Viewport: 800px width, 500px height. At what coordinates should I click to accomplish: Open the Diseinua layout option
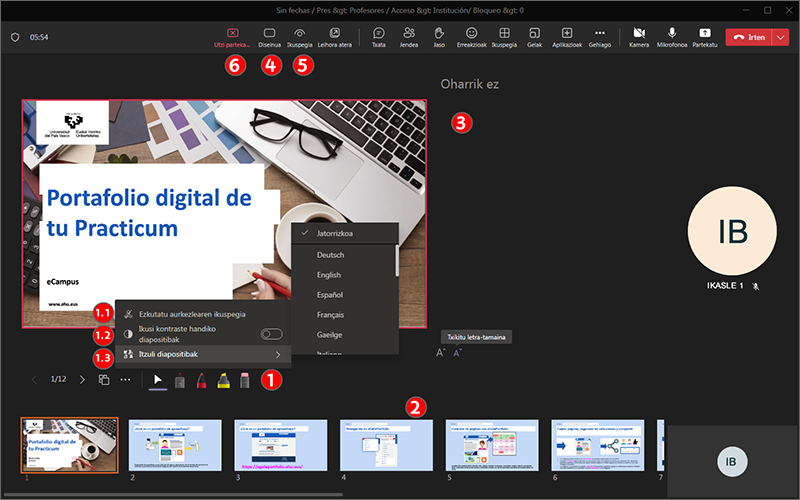pyautogui.click(x=269, y=33)
